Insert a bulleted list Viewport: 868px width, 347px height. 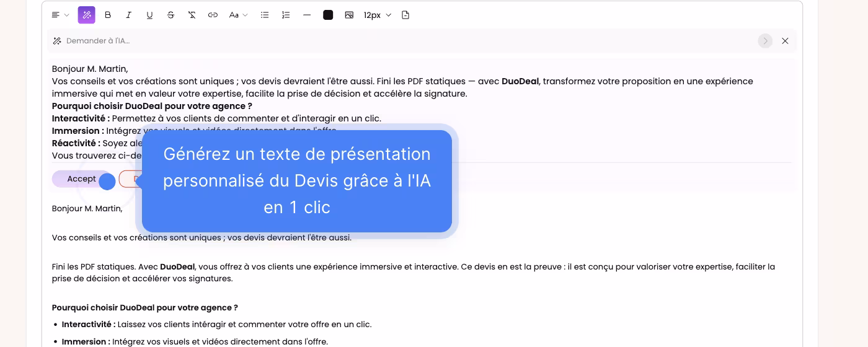(265, 15)
